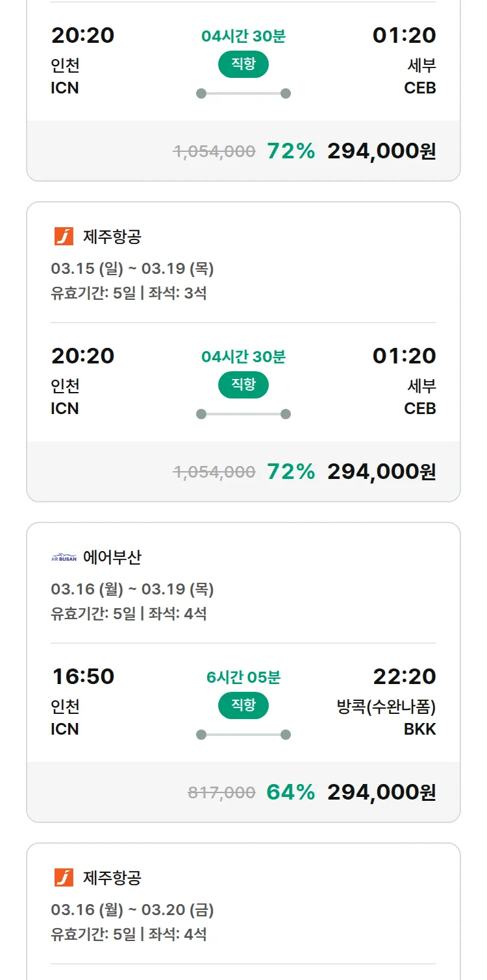Select the 방콕(수완나폼) destination
Screen dimensions: 487x980
tap(386, 706)
